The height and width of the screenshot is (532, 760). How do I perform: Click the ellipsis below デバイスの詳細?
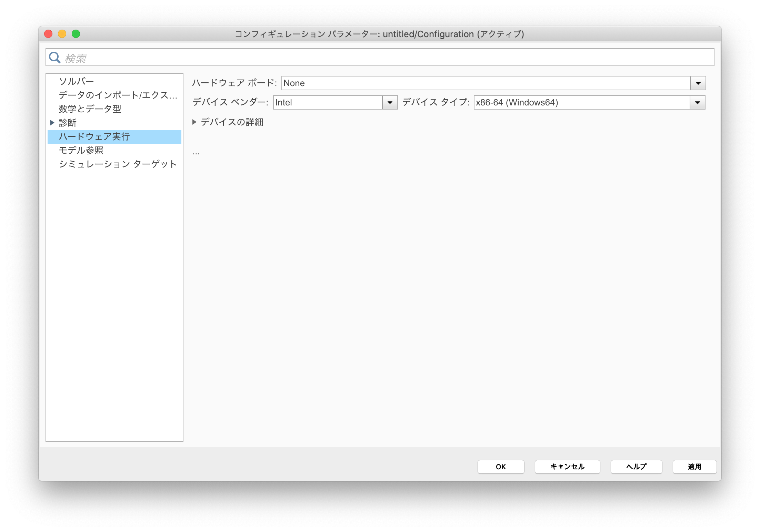point(196,153)
